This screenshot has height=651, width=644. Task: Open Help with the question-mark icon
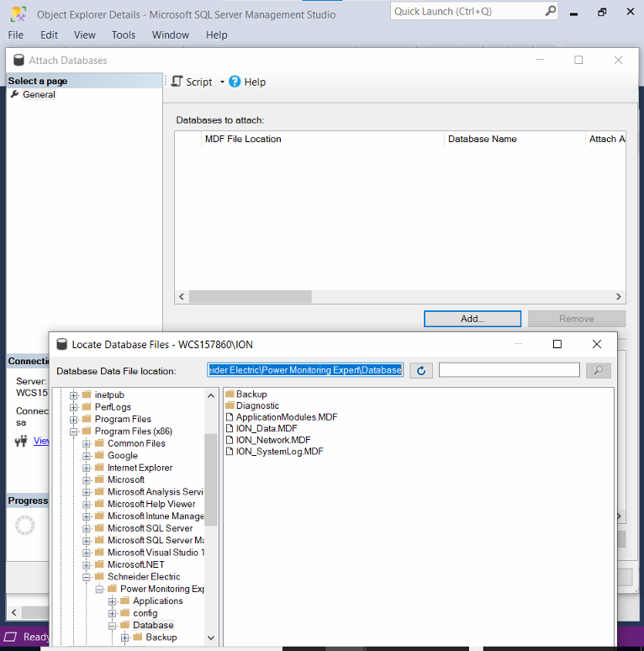pos(235,82)
